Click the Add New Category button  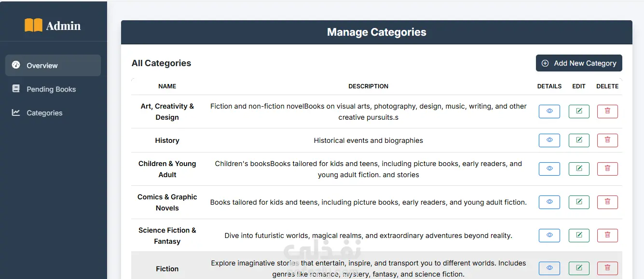579,63
